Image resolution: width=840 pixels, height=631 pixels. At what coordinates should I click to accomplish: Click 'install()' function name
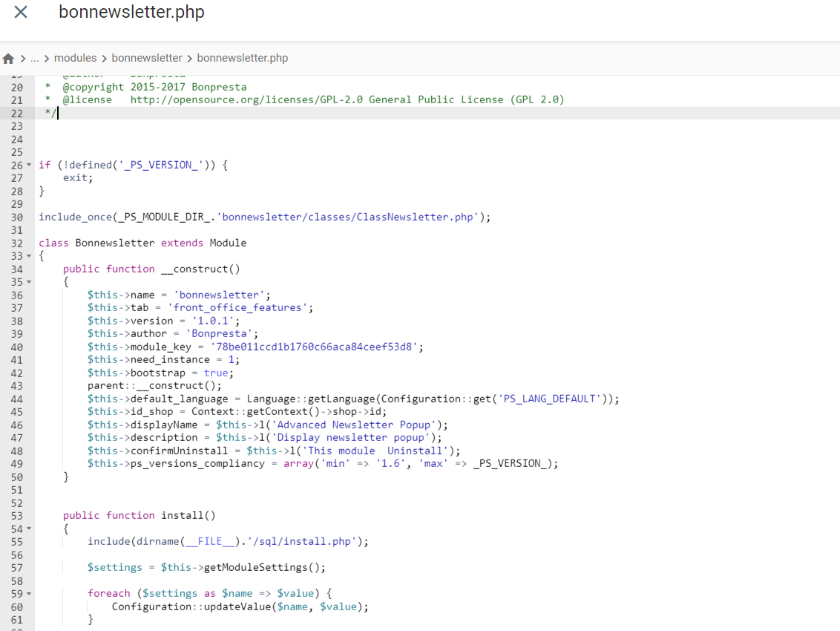pyautogui.click(x=188, y=516)
